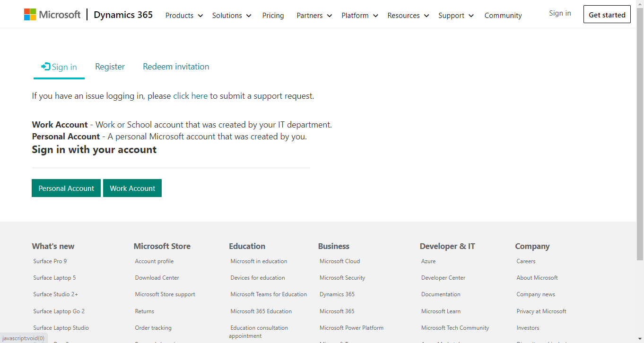Click the Get started button
This screenshot has width=644, height=343.
point(607,14)
